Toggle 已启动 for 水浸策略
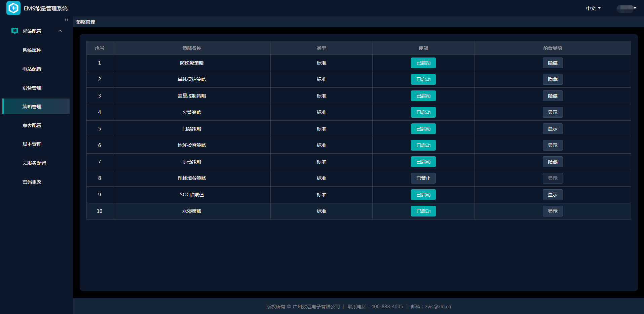644x314 pixels. (423, 211)
